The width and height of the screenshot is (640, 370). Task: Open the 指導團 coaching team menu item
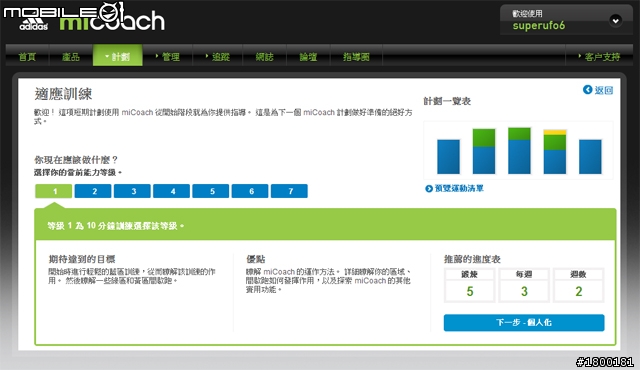(356, 57)
